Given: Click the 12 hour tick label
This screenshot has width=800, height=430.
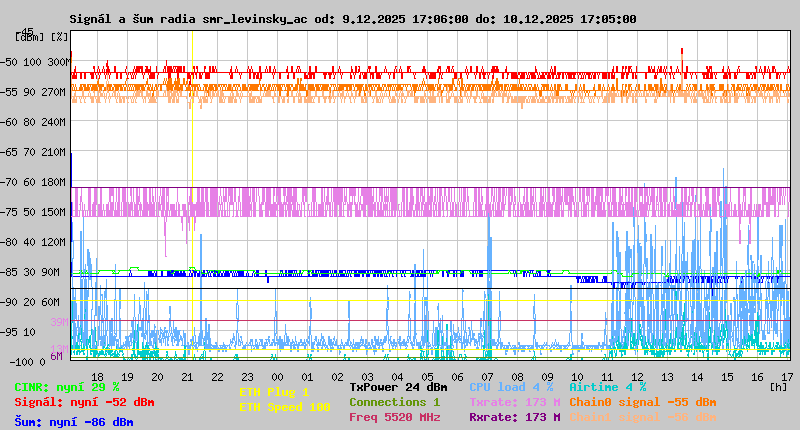Looking at the screenshot, I should pyautogui.click(x=637, y=377).
